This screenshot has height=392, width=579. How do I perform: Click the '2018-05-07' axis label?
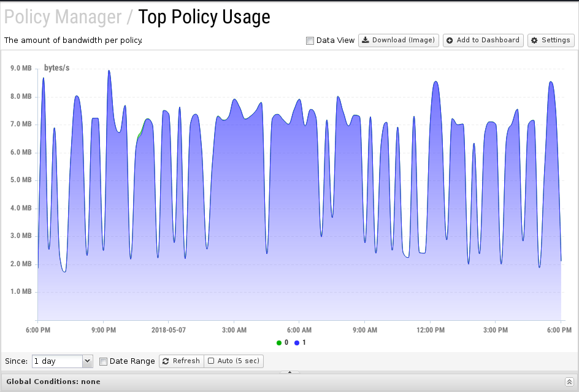[169, 330]
